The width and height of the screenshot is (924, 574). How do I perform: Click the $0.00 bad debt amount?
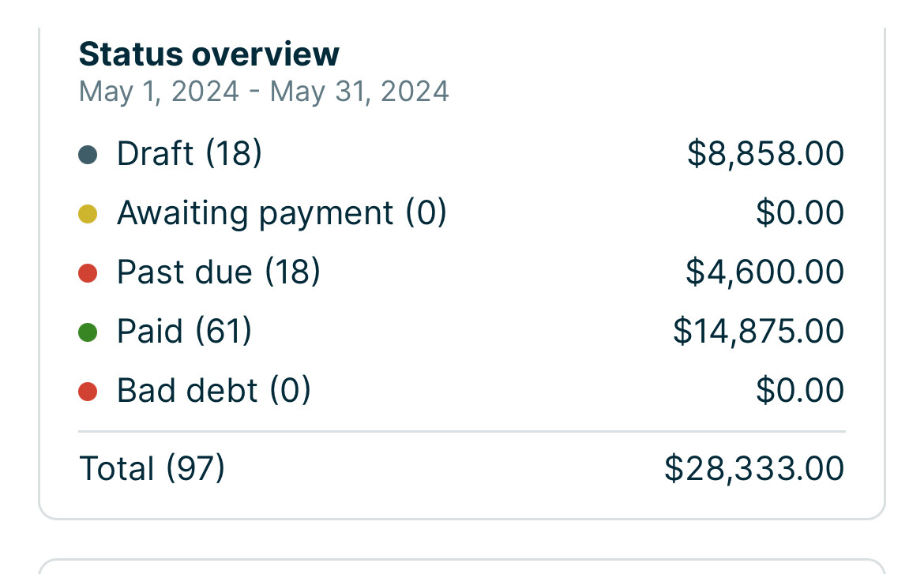[x=800, y=390]
